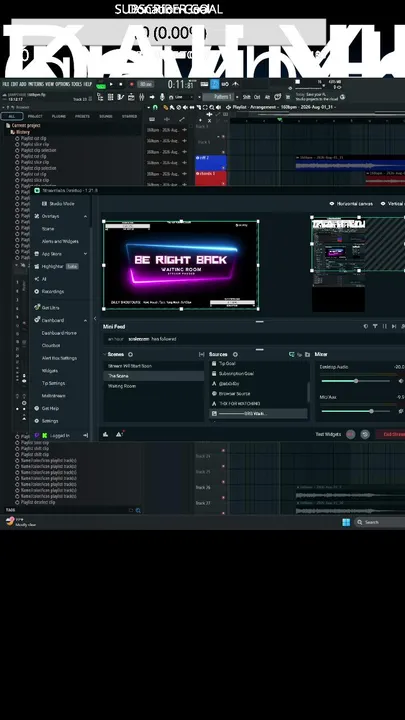Open Recordings in Streamlabs sidebar
Viewport: 405px width, 720px height.
49,292
